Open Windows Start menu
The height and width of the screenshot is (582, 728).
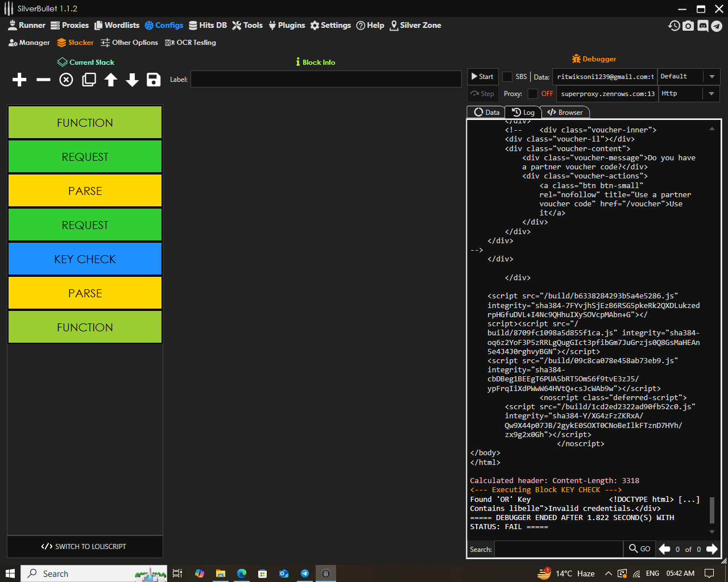(10, 573)
